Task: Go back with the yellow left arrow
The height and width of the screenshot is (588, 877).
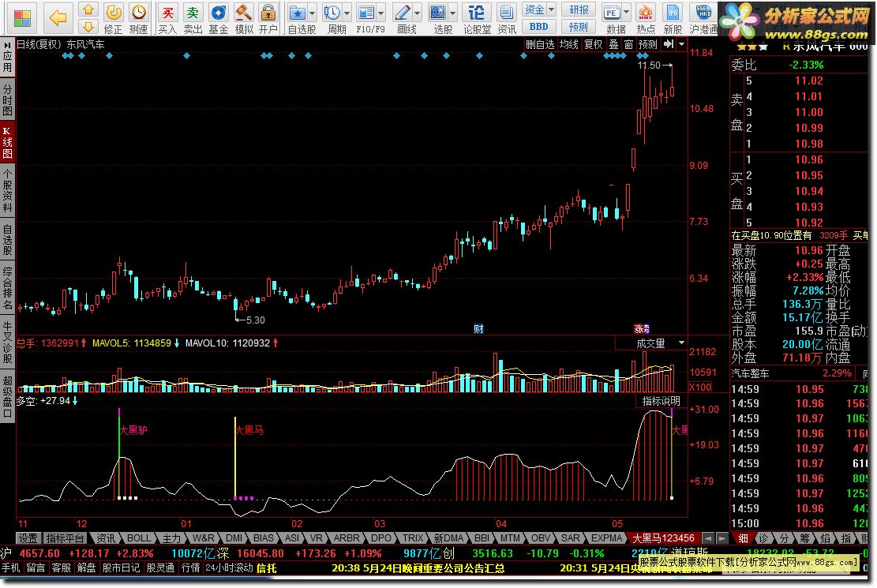Action: 58,18
